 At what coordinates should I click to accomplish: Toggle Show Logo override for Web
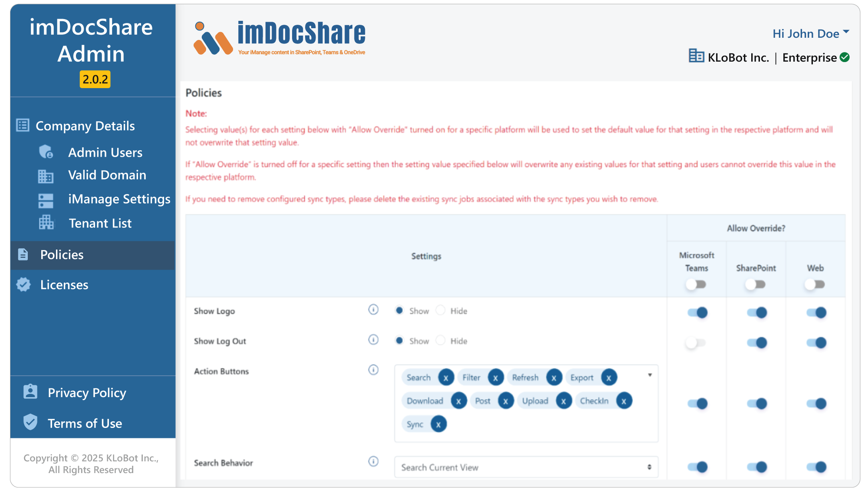(816, 312)
